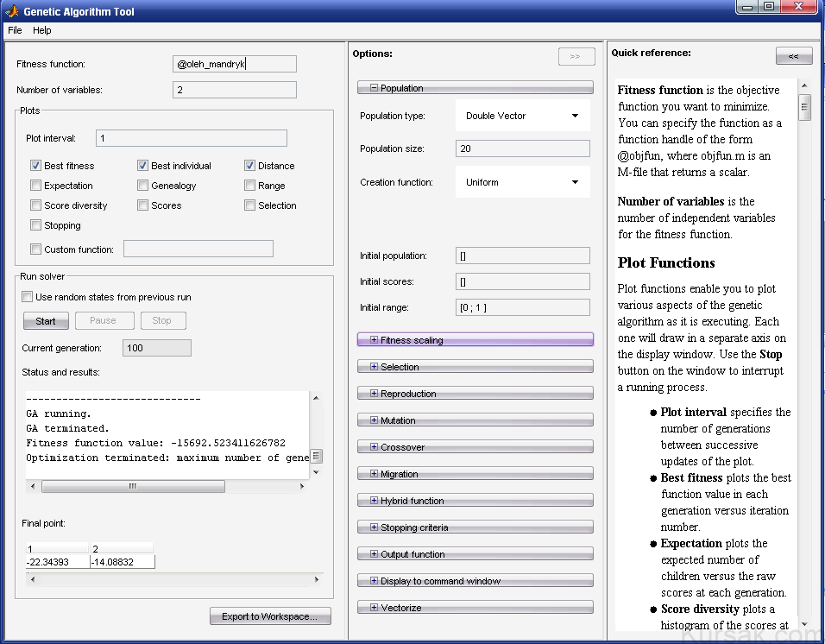Enable the Custom function checkbox
Viewport: 825px width, 644px height.
click(35, 249)
